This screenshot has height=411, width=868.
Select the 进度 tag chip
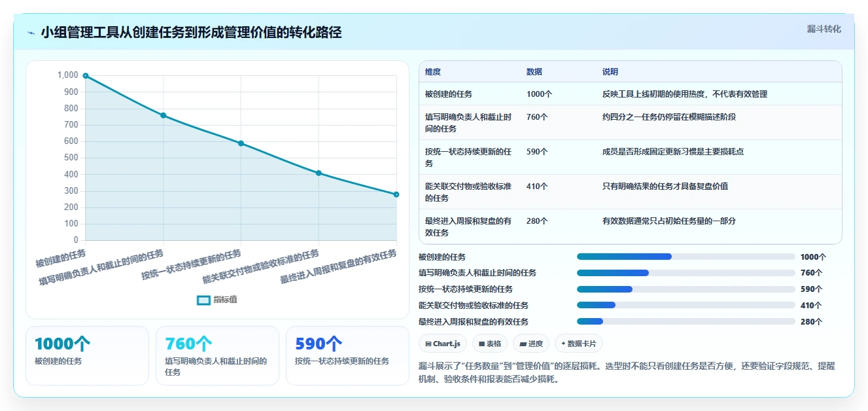pos(531,344)
